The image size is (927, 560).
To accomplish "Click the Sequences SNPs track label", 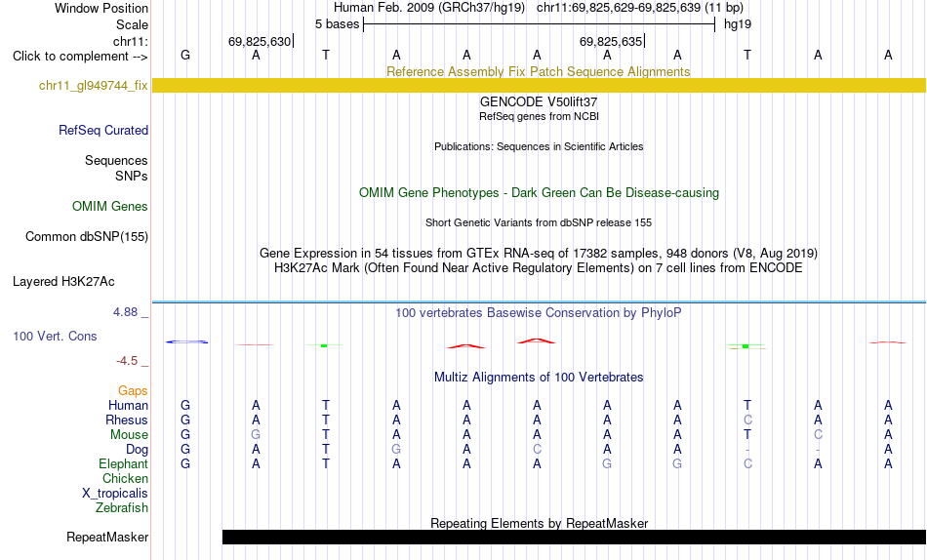I will point(116,169).
